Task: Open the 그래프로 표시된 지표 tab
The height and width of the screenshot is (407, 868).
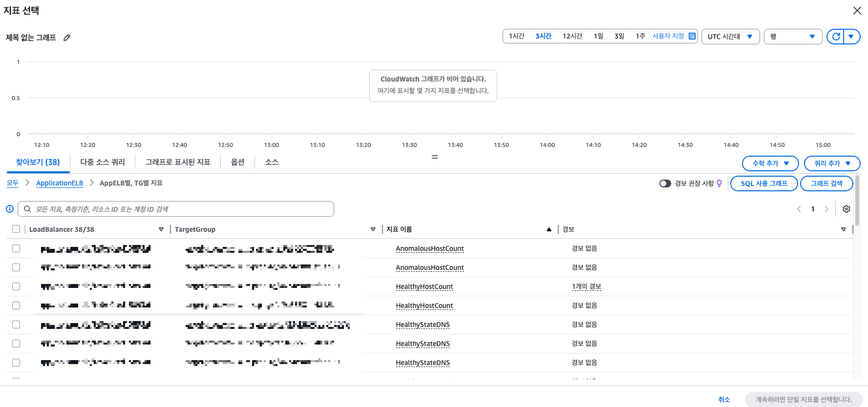Action: click(178, 162)
